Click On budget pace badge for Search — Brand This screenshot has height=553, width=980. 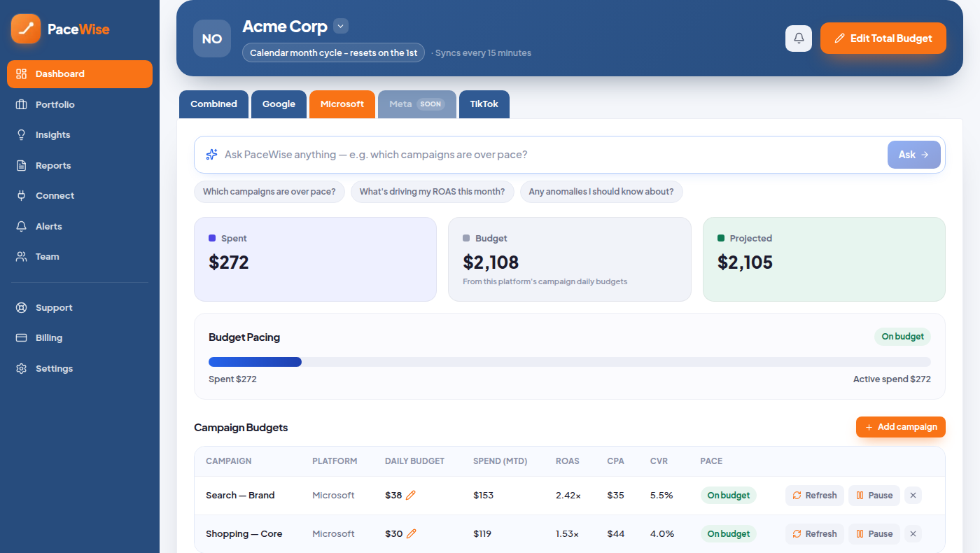(x=729, y=496)
